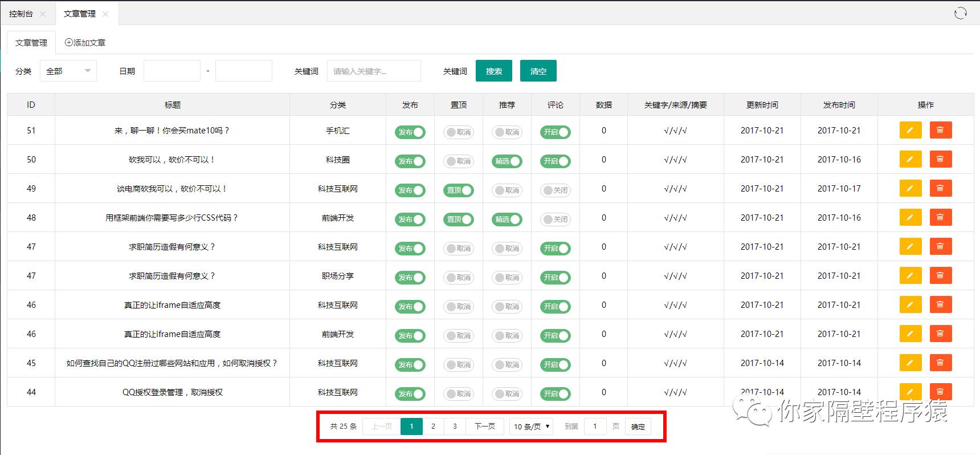Screen dimensions: 980x455
Task: Switch to the 控制台 tab
Action: pyautogui.click(x=21, y=14)
